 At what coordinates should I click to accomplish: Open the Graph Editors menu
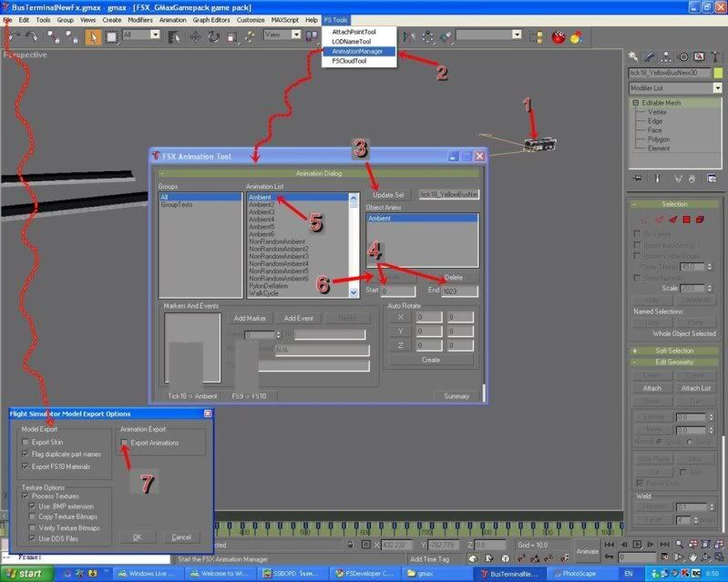click(211, 20)
